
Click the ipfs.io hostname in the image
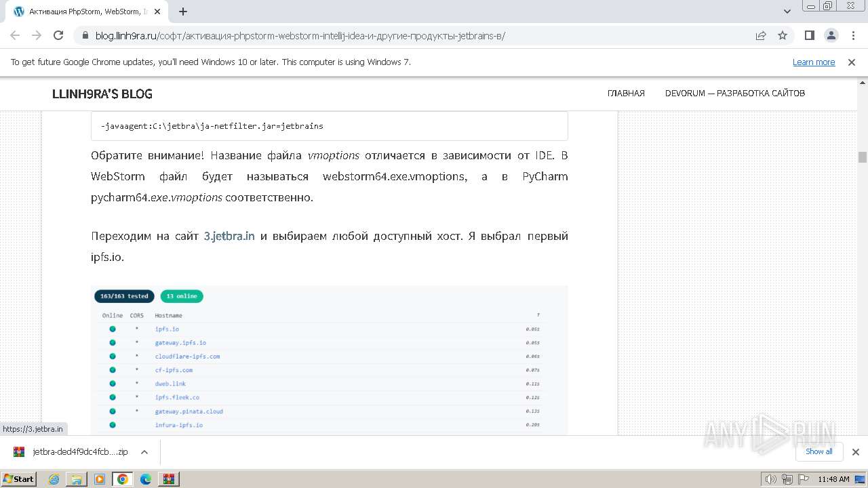point(167,329)
